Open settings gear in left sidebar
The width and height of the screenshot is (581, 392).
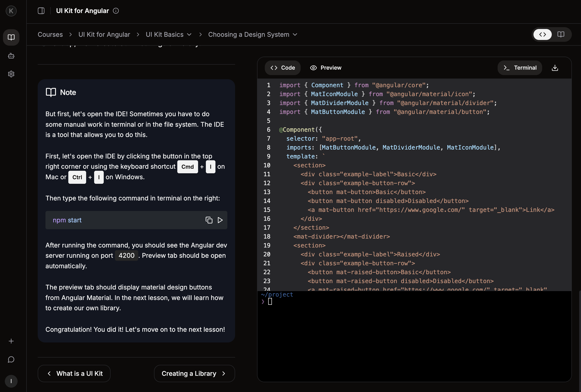tap(11, 74)
